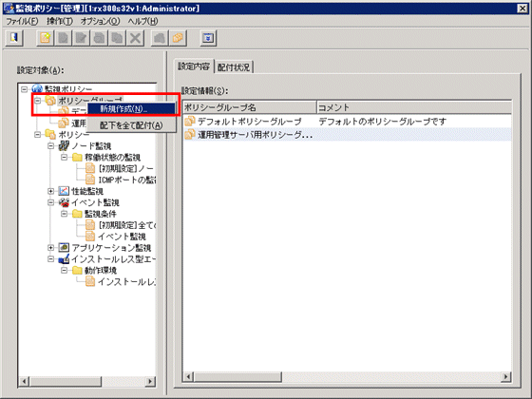Image resolution: width=532 pixels, height=399 pixels.
Task: Collapse the イベント監視 node
Action: (x=51, y=202)
